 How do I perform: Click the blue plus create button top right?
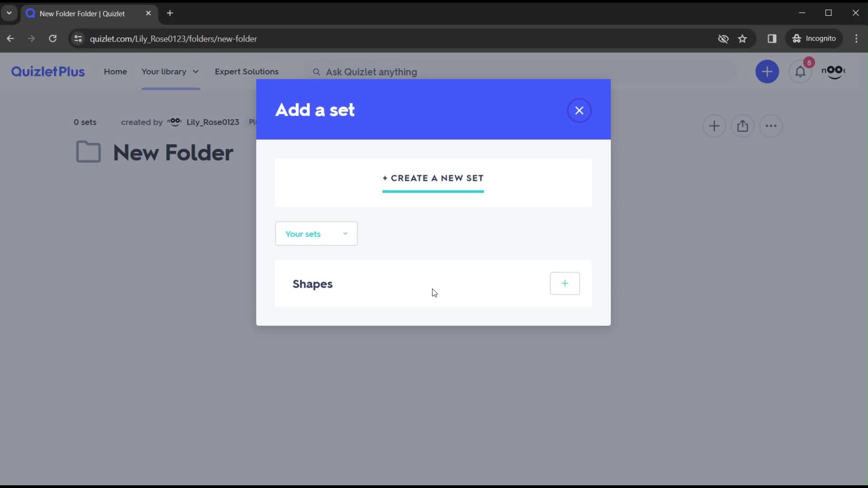[x=769, y=71]
